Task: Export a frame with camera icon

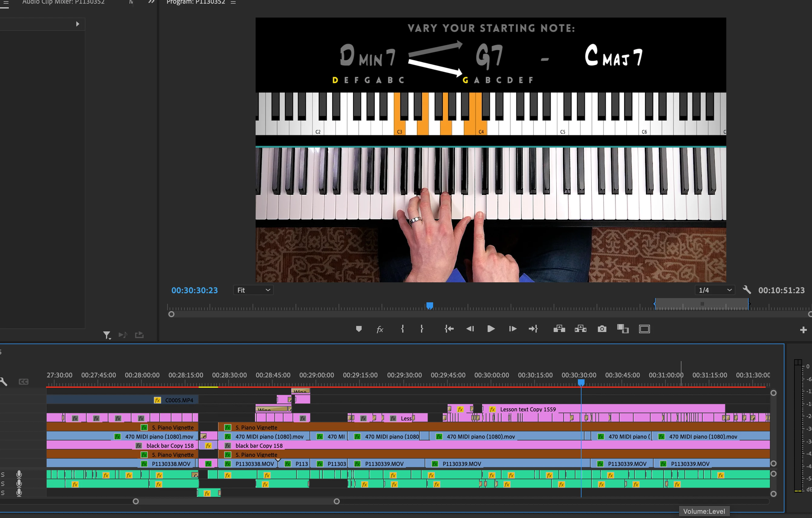Action: [602, 329]
